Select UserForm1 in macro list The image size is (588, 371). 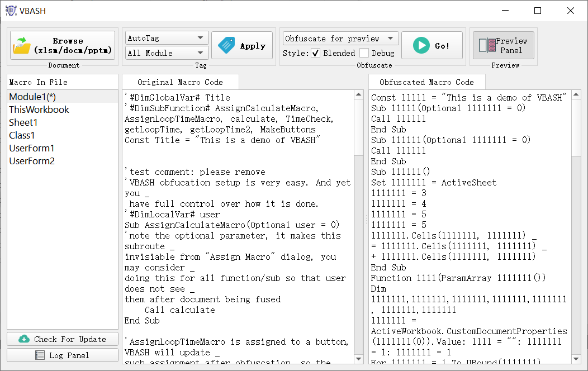62,148
